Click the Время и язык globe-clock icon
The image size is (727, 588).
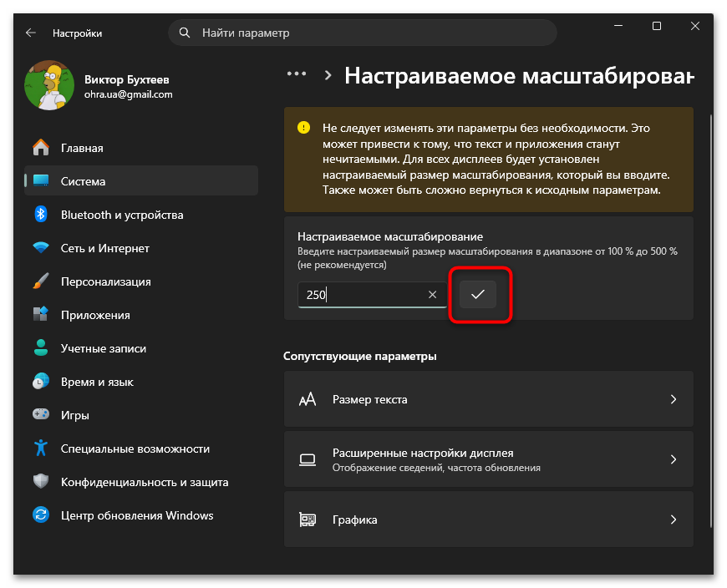tap(41, 382)
